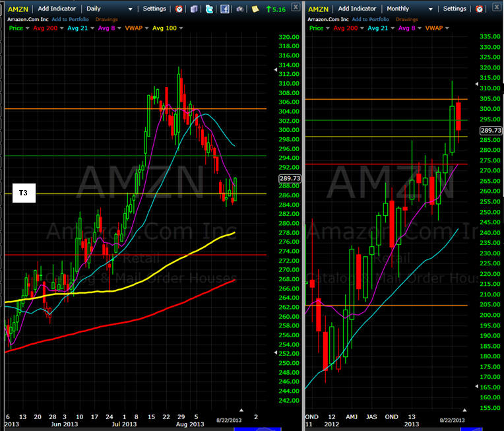Click the 8/22/2013 date in Monthly chart
This screenshot has height=431, width=504.
[452, 420]
